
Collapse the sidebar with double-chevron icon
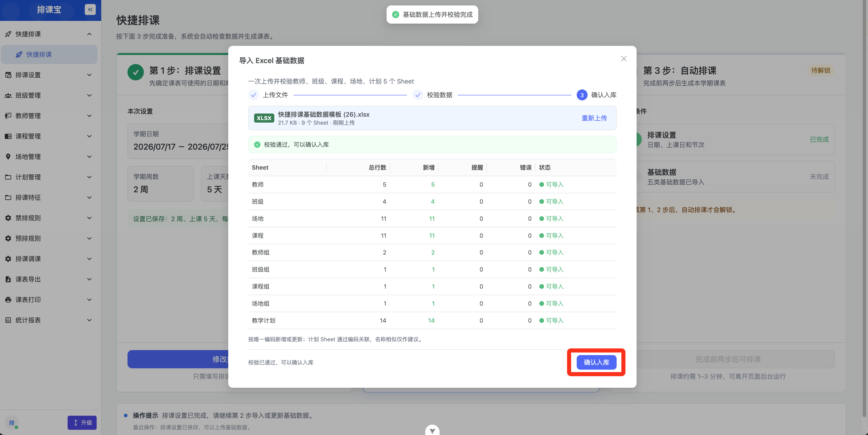pos(90,10)
